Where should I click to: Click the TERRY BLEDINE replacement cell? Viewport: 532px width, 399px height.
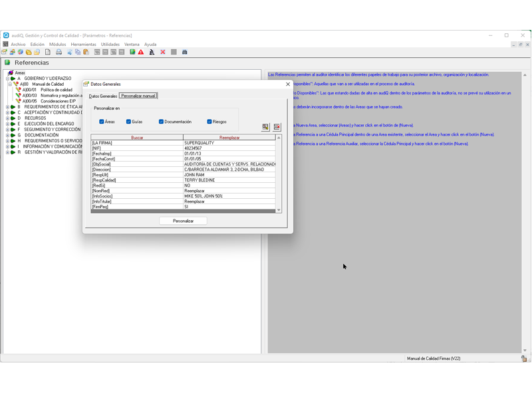coord(229,180)
